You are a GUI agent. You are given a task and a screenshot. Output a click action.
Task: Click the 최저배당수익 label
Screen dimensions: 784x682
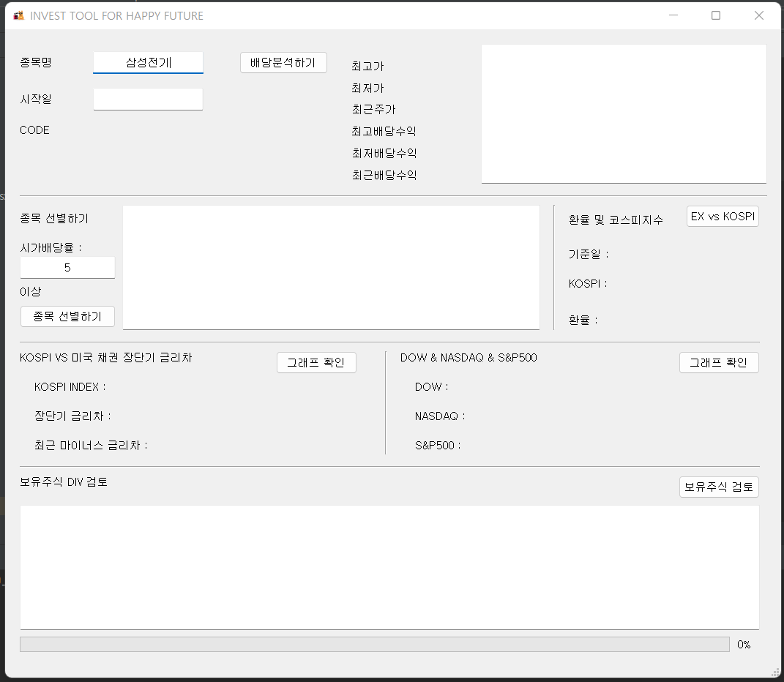[384, 153]
